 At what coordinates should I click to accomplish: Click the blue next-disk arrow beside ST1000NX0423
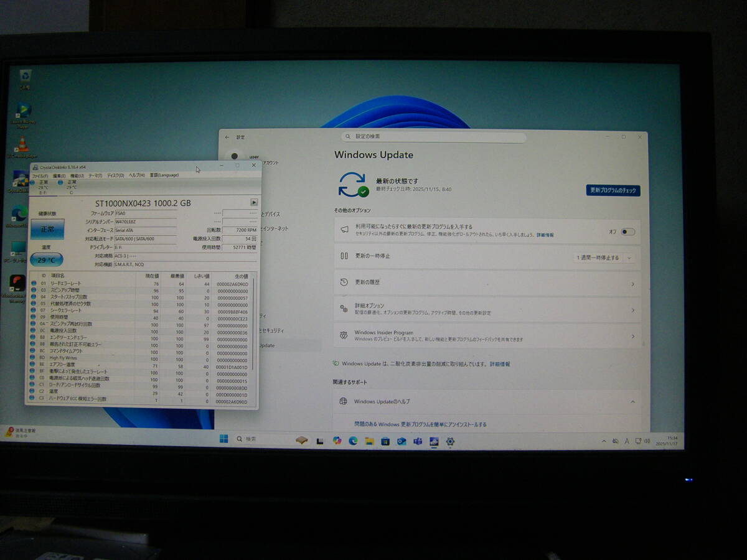[254, 203]
